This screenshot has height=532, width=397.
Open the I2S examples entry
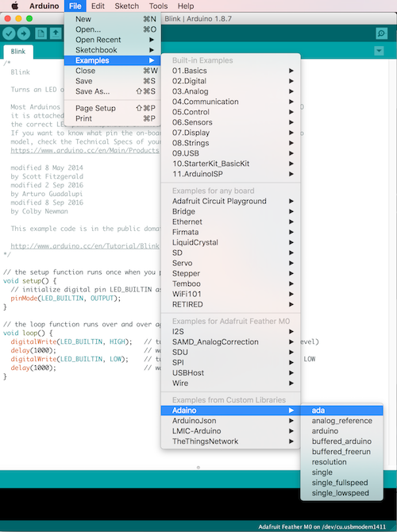(x=231, y=331)
